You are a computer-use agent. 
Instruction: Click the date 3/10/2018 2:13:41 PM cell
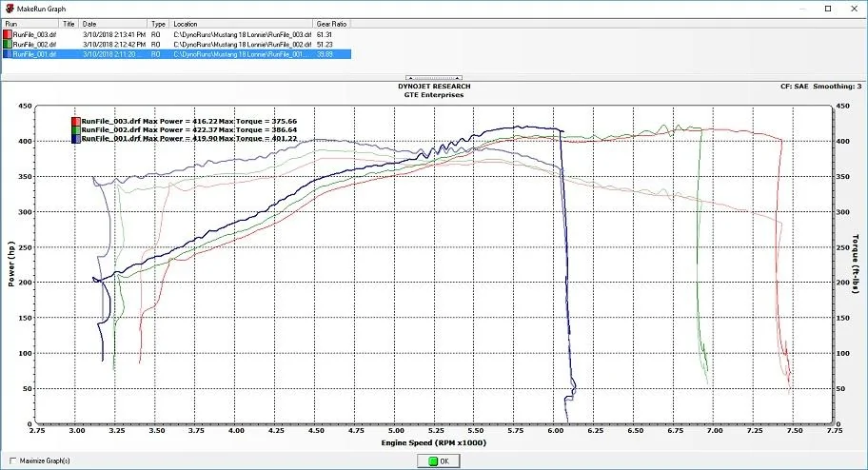(114, 34)
